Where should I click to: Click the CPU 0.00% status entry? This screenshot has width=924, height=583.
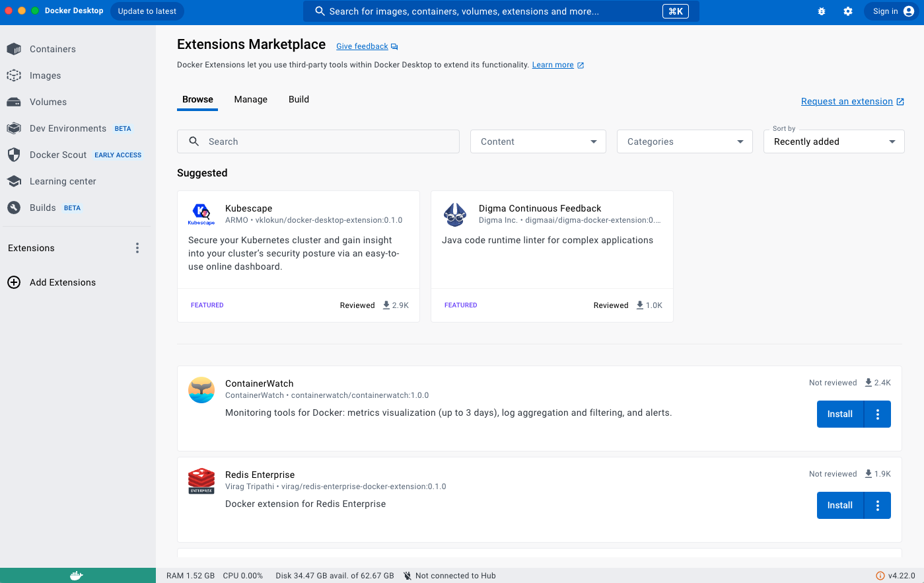click(x=242, y=576)
